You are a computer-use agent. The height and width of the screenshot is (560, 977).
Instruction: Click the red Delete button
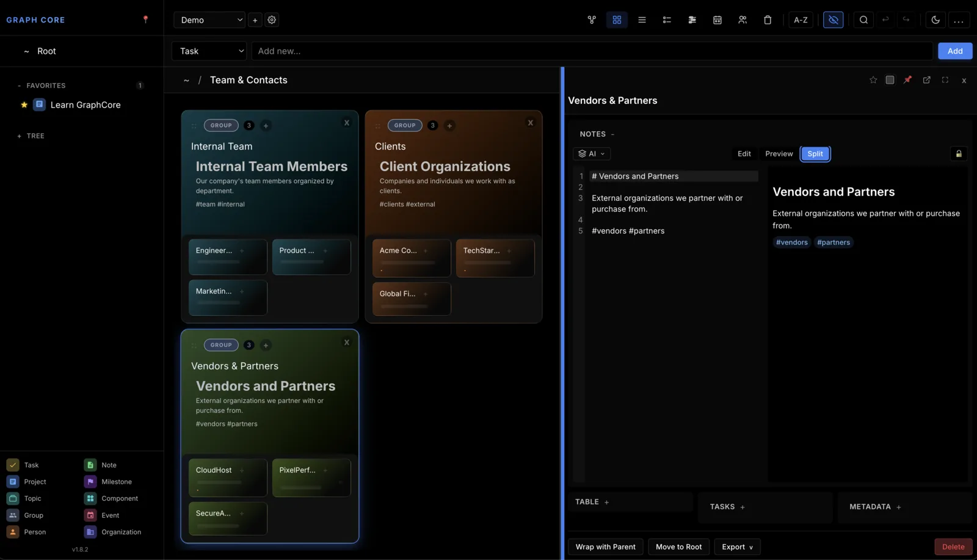[x=953, y=547]
